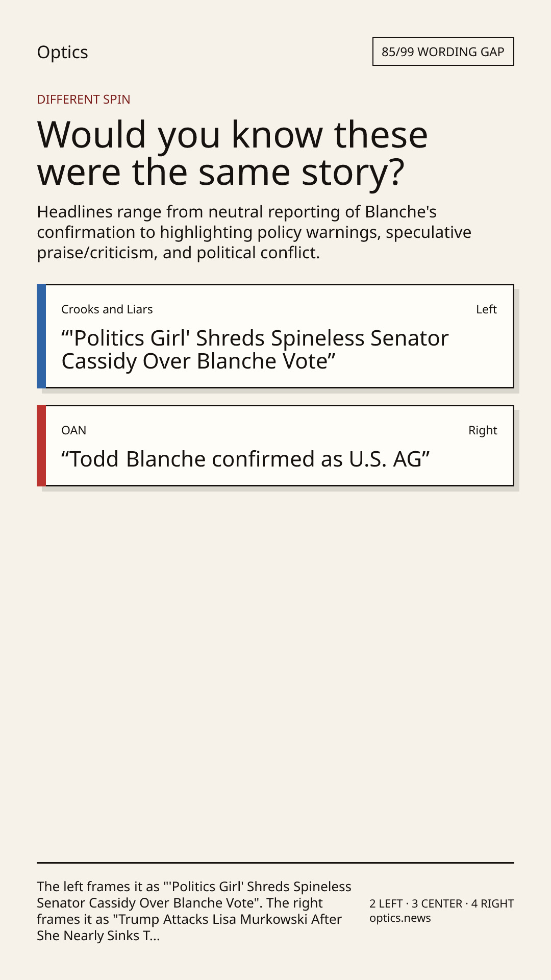The image size is (551, 980).
Task: Click the Left bias label
Action: (x=486, y=309)
